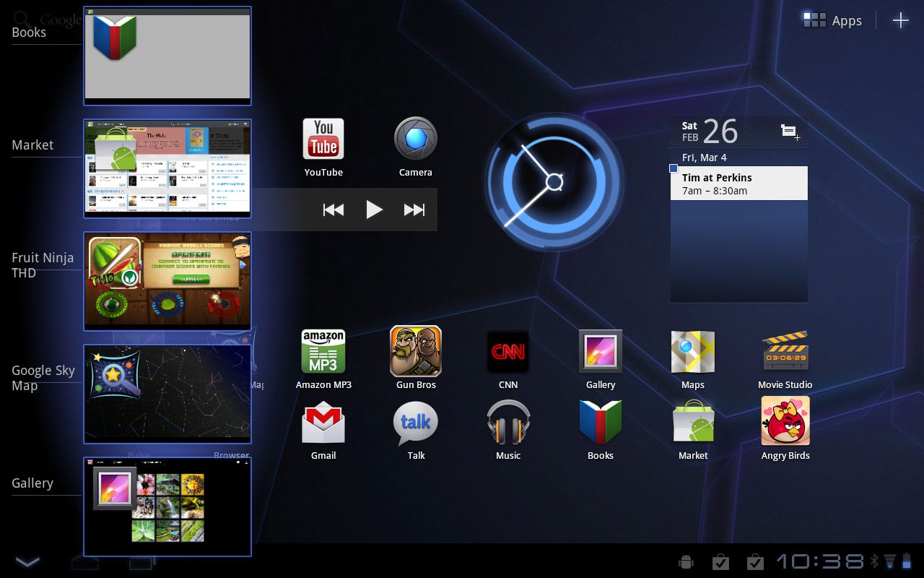Screen dimensions: 924x578
Task: Select the Google Sky Map label
Action: pyautogui.click(x=43, y=378)
